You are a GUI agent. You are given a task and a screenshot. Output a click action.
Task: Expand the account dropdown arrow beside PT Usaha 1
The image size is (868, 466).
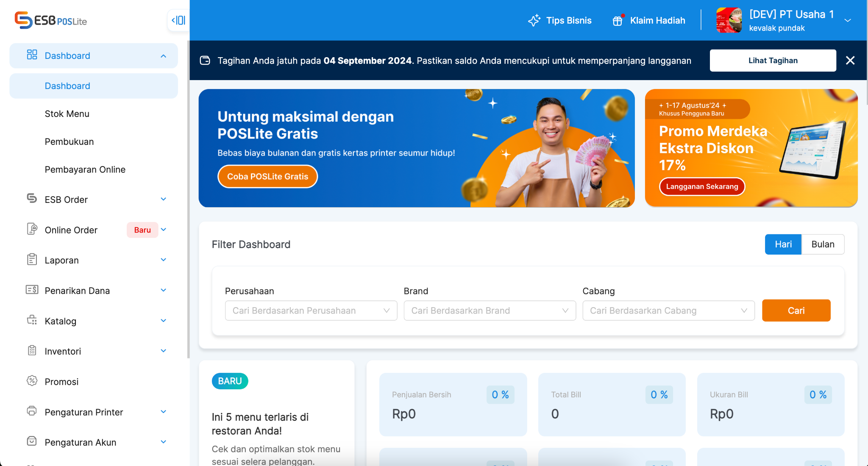click(848, 20)
